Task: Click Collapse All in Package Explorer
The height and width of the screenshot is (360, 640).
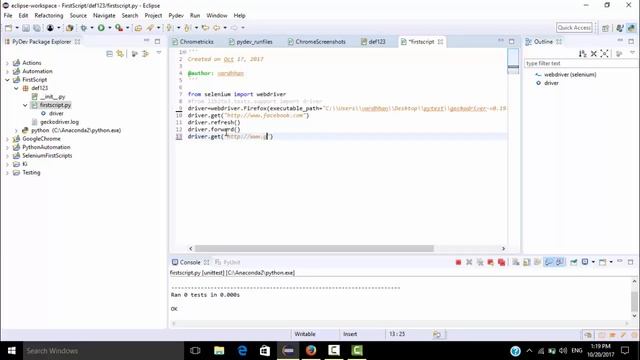Action: tap(109, 53)
